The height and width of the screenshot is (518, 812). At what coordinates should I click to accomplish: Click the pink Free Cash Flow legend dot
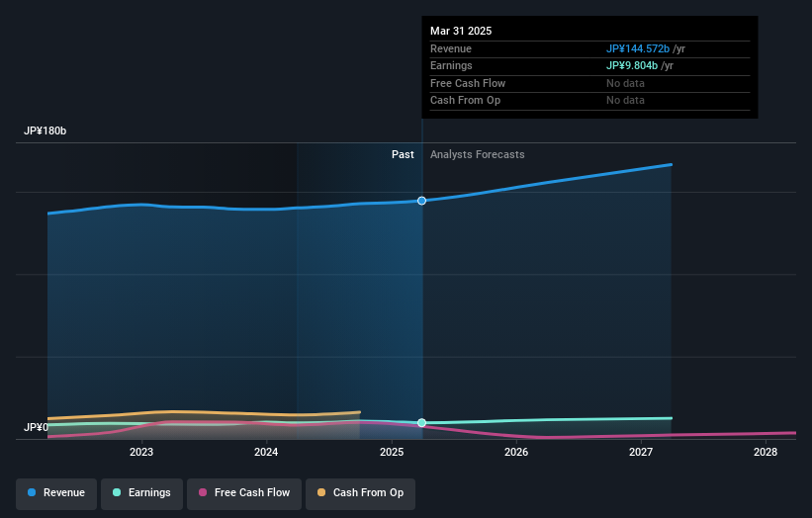pos(203,492)
